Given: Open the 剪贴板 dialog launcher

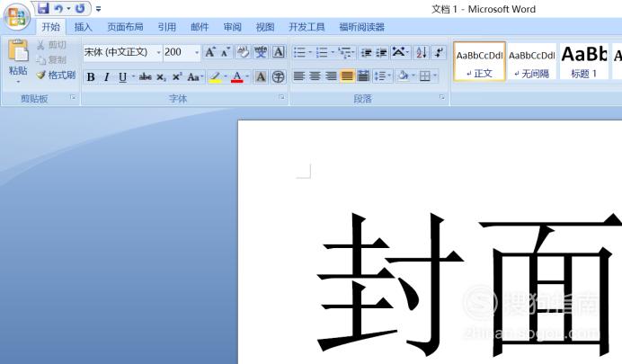Looking at the screenshot, I should click(x=73, y=97).
